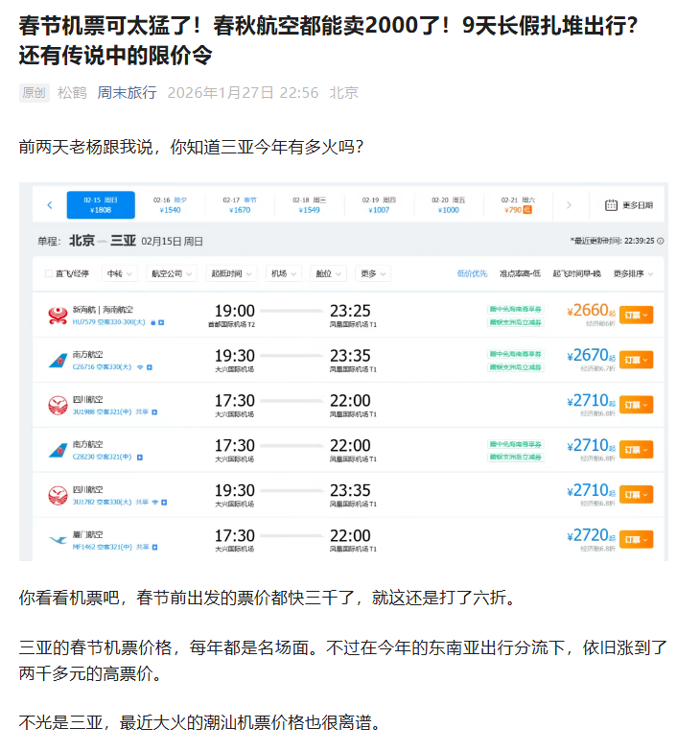
Task: Sort flights by 起飞时间早-晚
Action: click(x=577, y=273)
